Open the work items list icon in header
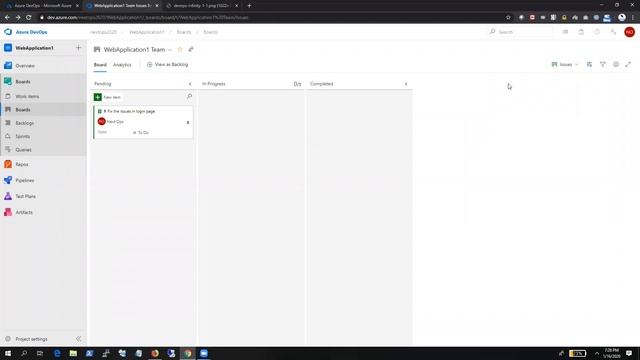The image size is (640, 360). coord(565,32)
